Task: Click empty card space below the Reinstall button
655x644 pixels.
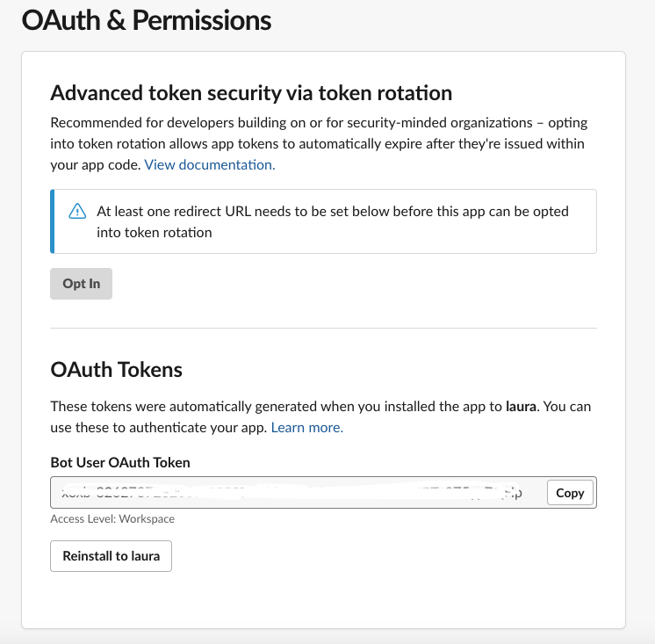Action: (323, 602)
